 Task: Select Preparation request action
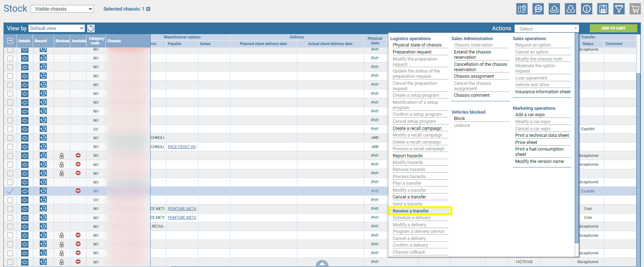[x=412, y=52]
